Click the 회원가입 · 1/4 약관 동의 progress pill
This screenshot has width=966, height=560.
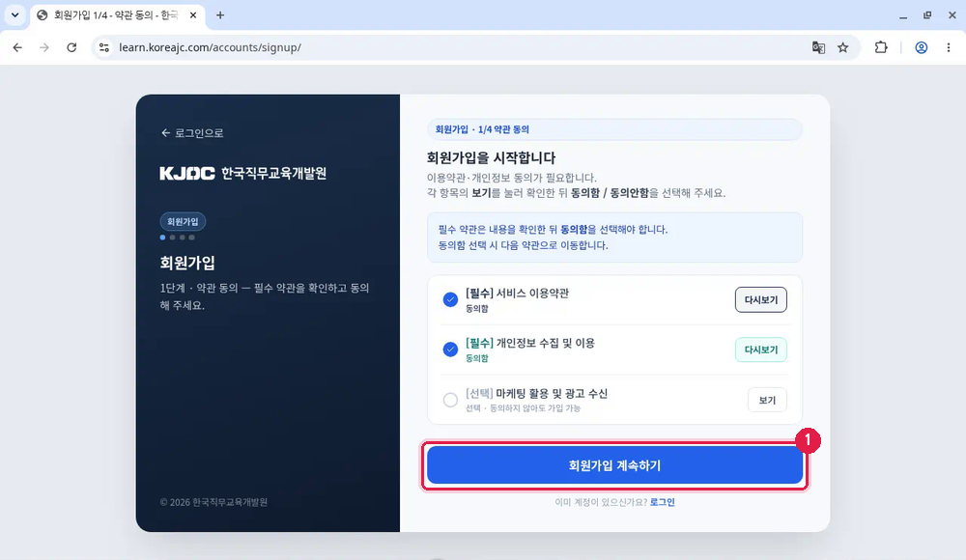(614, 129)
